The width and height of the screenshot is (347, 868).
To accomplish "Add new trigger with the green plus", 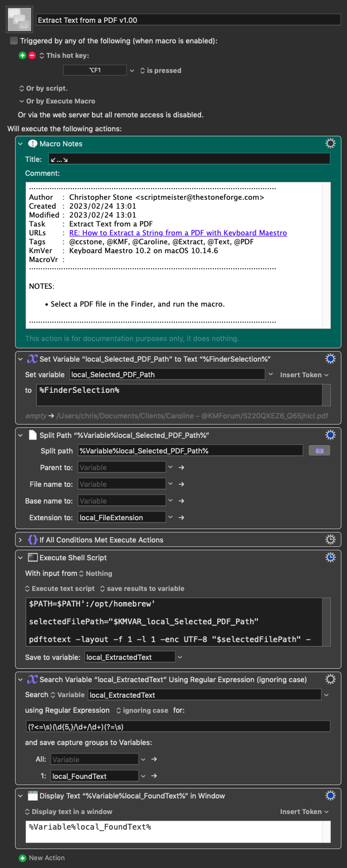I will [22, 55].
